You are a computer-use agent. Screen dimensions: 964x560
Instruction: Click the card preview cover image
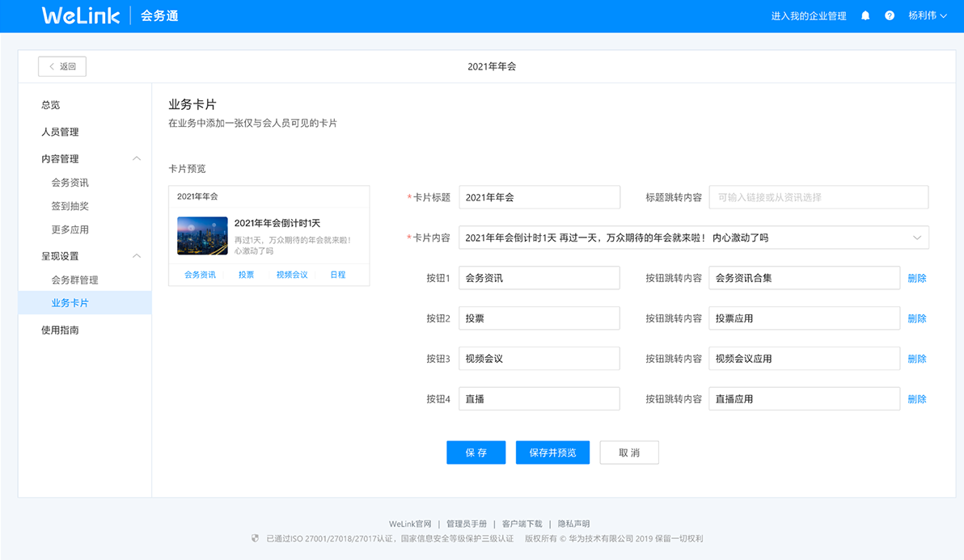pyautogui.click(x=201, y=236)
